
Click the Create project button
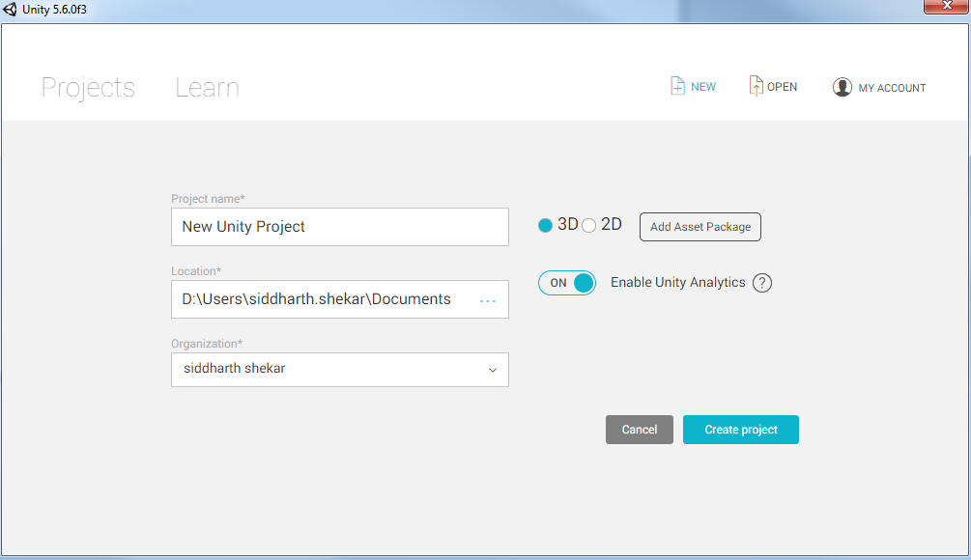pyautogui.click(x=741, y=430)
